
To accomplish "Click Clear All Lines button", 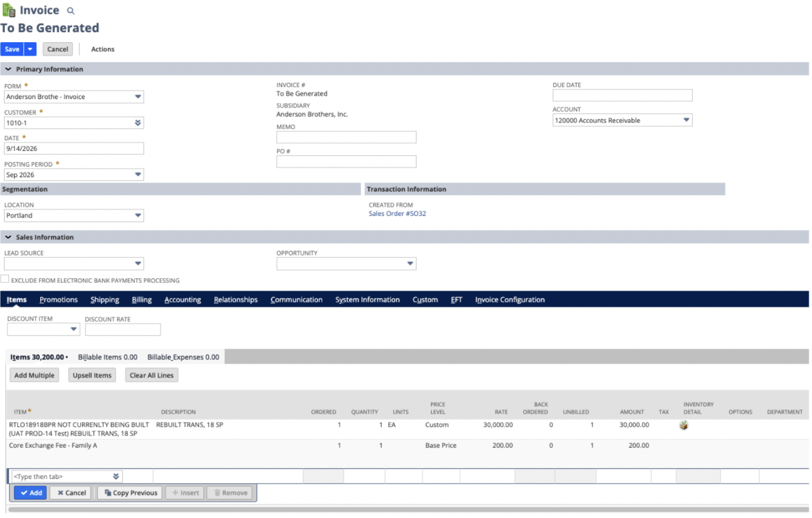I will pyautogui.click(x=152, y=375).
